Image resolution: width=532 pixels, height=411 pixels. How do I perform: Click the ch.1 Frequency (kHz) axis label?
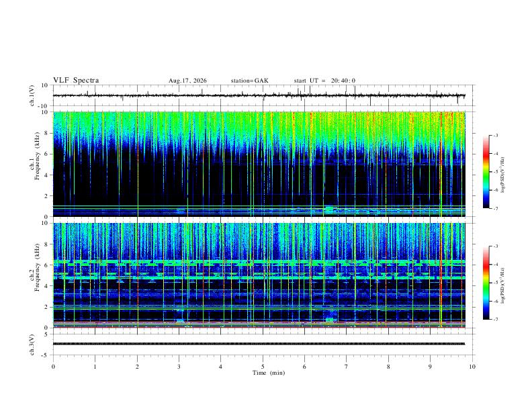point(35,165)
